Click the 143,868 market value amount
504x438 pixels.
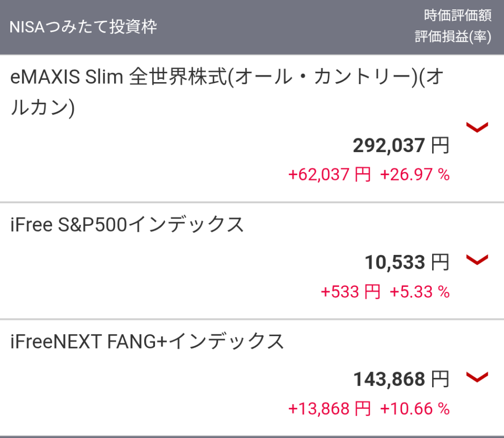389,379
